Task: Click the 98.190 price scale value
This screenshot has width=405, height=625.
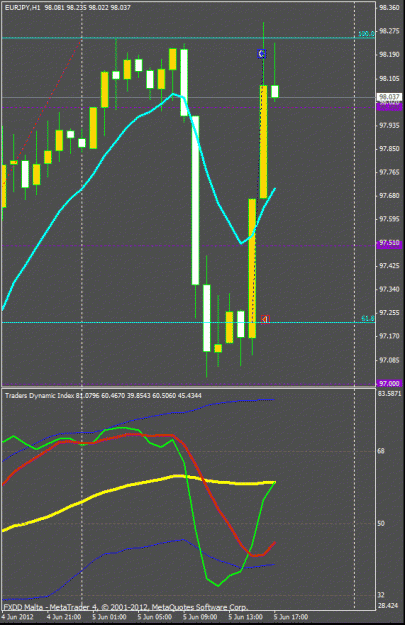Action: coord(389,55)
